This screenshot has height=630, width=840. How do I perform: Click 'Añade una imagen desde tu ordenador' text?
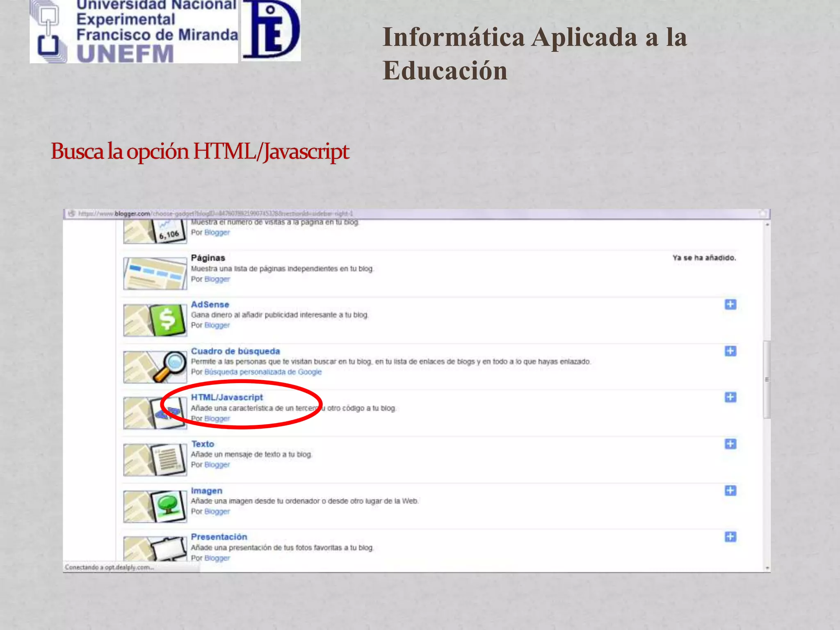click(x=305, y=501)
